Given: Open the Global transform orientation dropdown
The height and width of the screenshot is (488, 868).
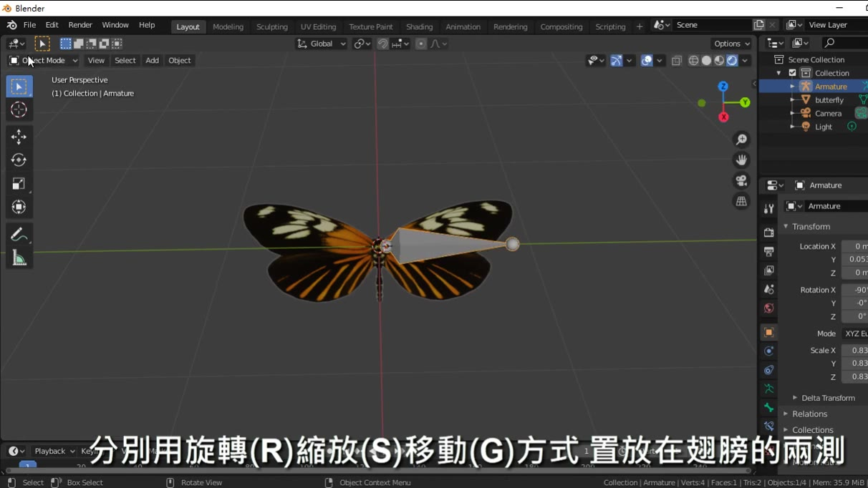Looking at the screenshot, I should (322, 44).
